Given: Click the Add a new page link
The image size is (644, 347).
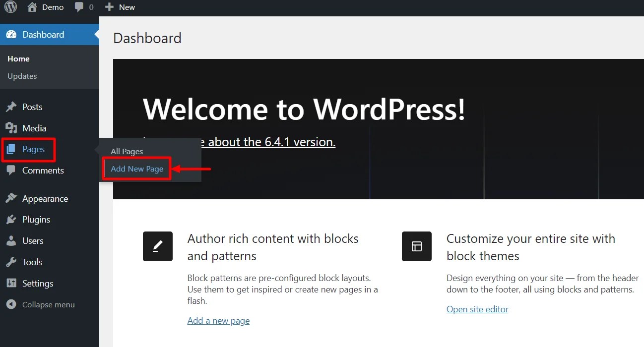Looking at the screenshot, I should point(218,321).
